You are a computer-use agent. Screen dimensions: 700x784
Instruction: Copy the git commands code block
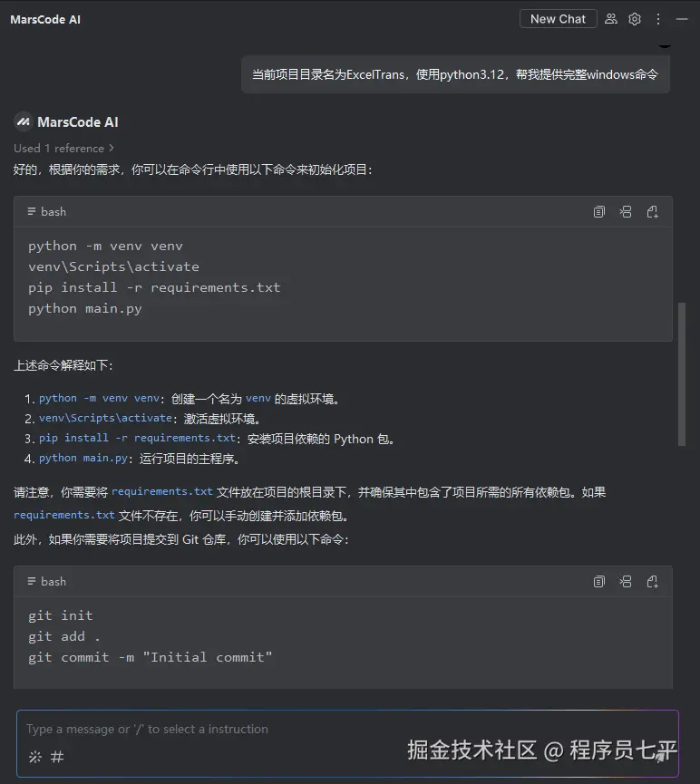pyautogui.click(x=599, y=582)
